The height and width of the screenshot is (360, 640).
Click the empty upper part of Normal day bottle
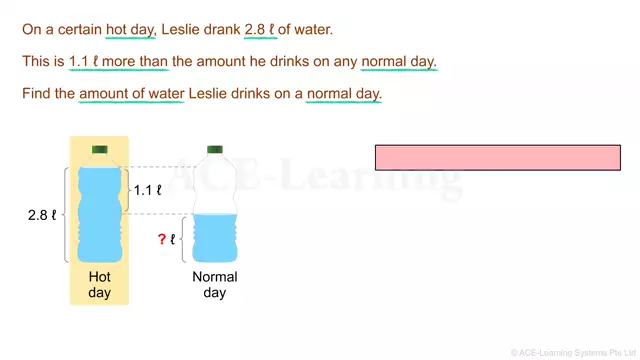pyautogui.click(x=215, y=184)
